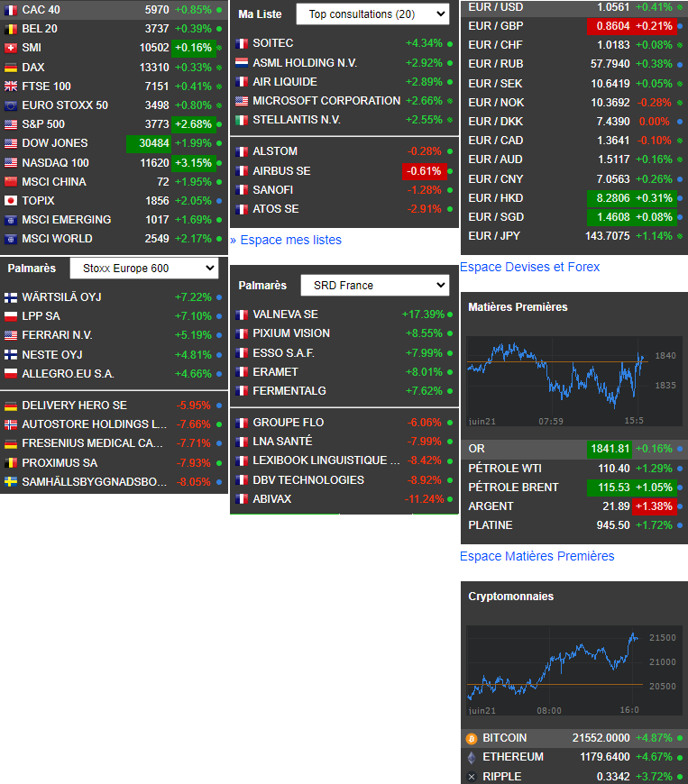Viewport: 688px width, 784px height.
Task: Select the ALLEGRO.EU S.A. stock row
Action: [114, 373]
